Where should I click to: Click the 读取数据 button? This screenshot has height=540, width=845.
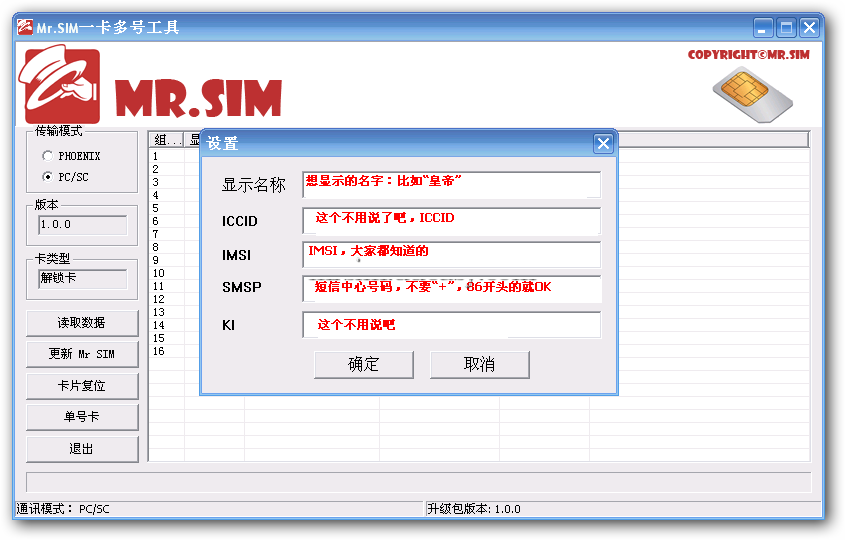pos(82,323)
